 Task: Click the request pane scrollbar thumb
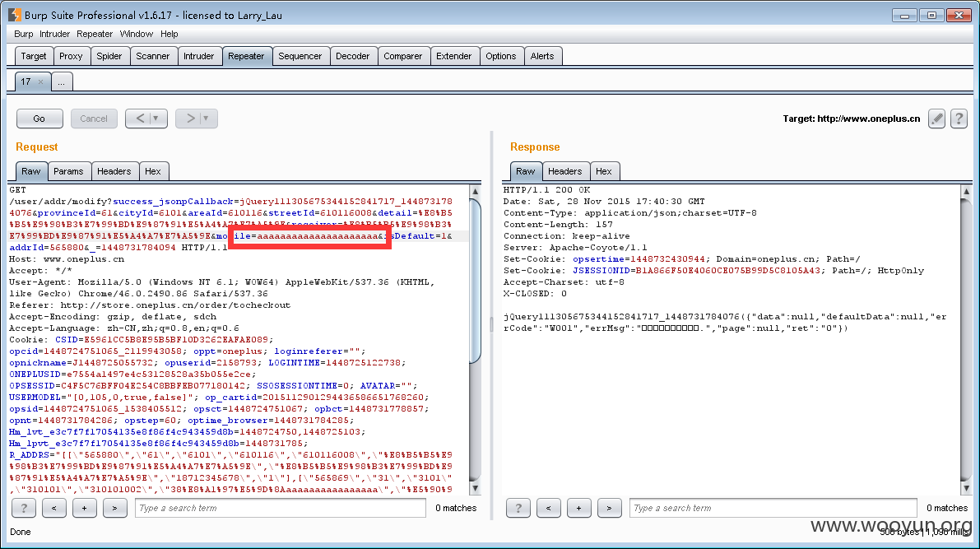coord(475,280)
